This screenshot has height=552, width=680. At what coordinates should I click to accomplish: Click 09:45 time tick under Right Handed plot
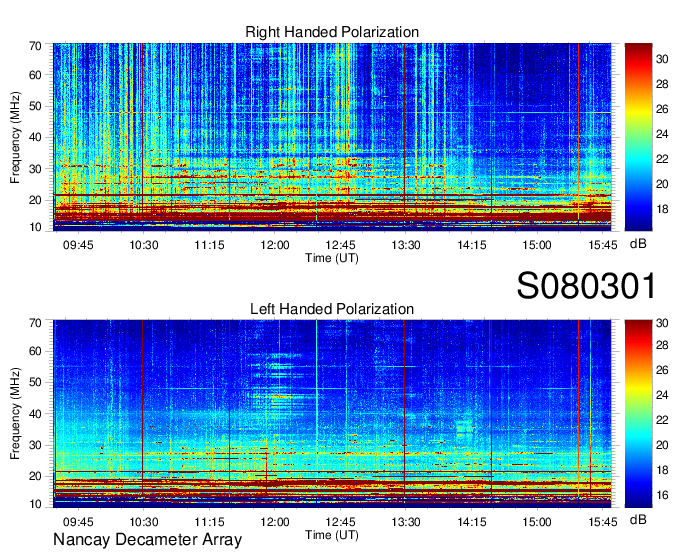pyautogui.click(x=78, y=245)
